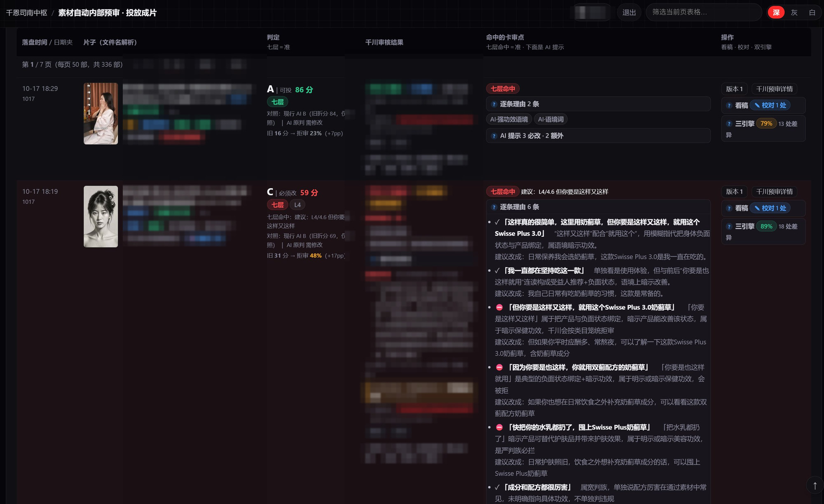
Task: Click the red 七层 tag in C row
Action: 277,205
